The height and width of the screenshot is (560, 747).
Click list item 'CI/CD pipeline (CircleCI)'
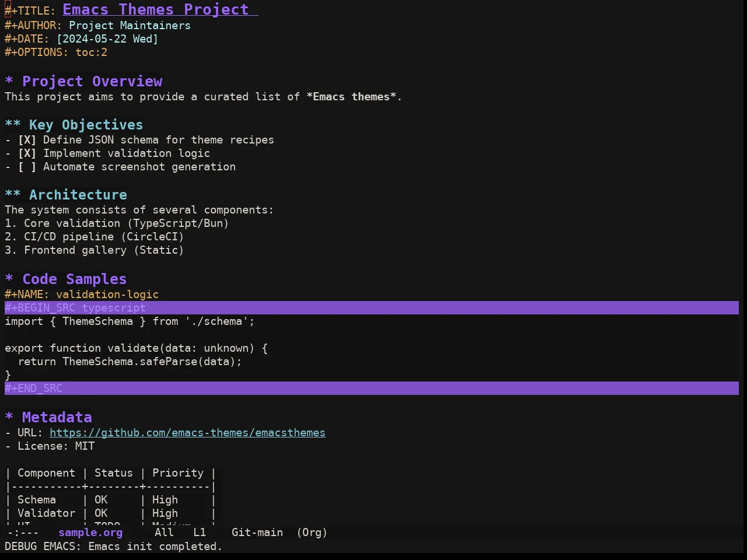point(104,237)
